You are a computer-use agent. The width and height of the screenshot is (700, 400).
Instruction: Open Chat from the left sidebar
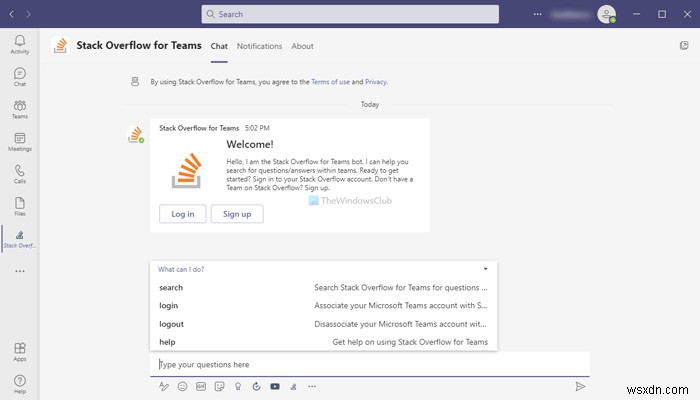click(x=20, y=77)
